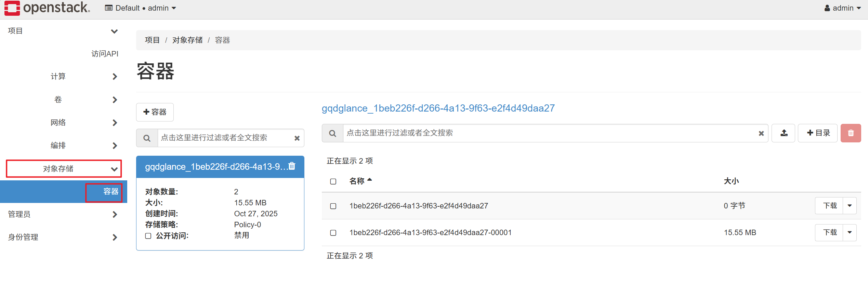This screenshot has height=295, width=868.
Task: Collapse the 项目 sidebar section
Action: pyautogui.click(x=63, y=31)
